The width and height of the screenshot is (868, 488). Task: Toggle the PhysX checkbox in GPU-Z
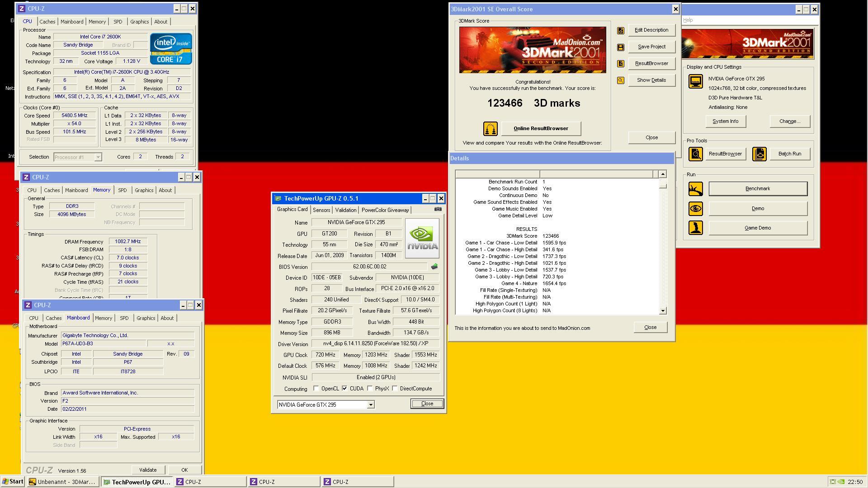[x=370, y=389]
